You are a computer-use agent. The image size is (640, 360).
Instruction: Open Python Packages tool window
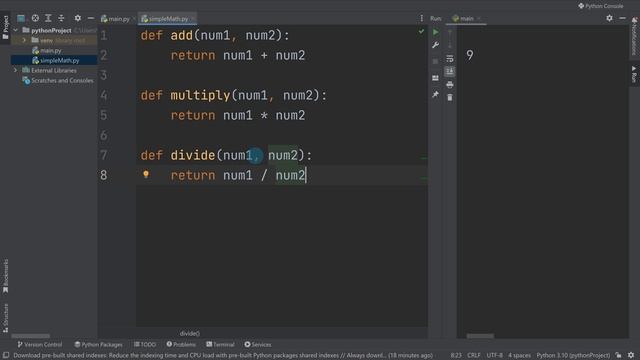(x=98, y=344)
